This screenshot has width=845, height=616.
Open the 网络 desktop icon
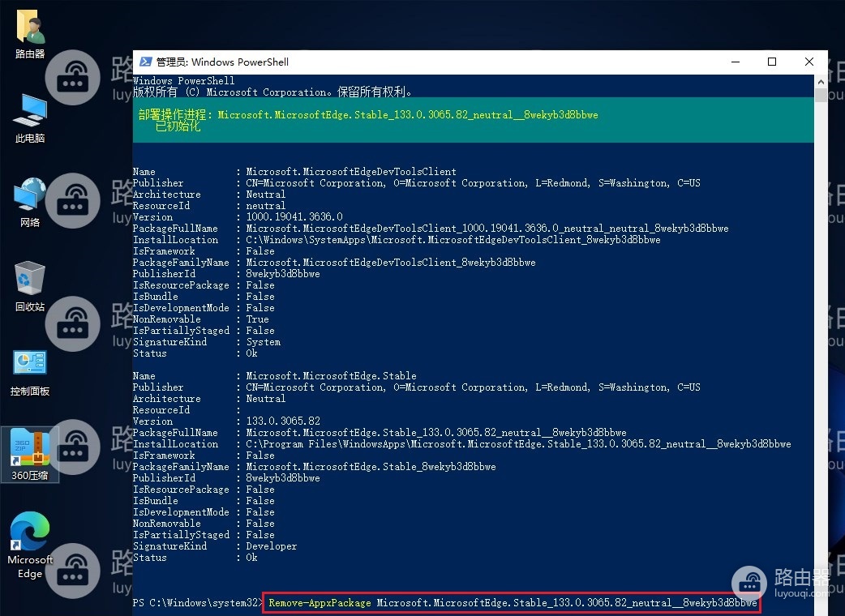point(30,203)
